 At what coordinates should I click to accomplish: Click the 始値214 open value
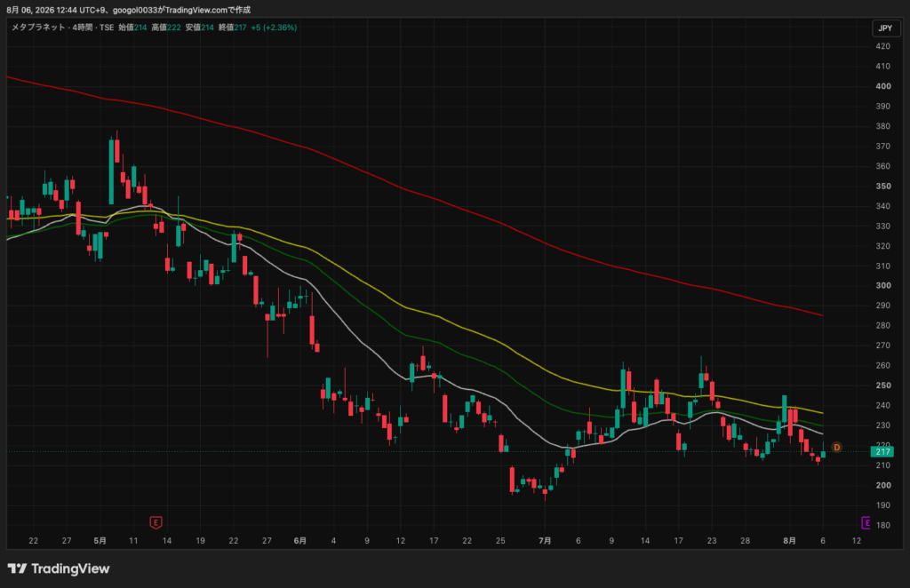pos(132,28)
